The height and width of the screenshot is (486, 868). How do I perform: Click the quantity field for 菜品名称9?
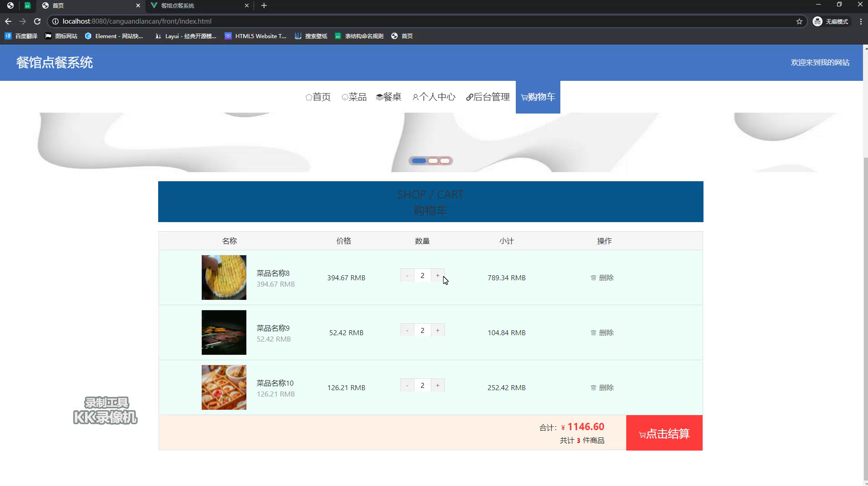(x=422, y=330)
